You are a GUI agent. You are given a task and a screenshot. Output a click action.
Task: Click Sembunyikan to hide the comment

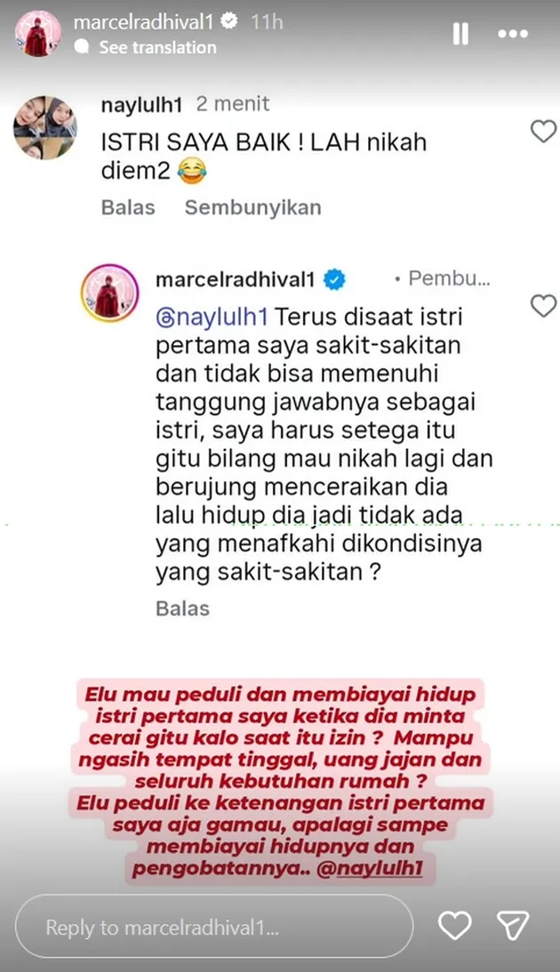tap(252, 207)
